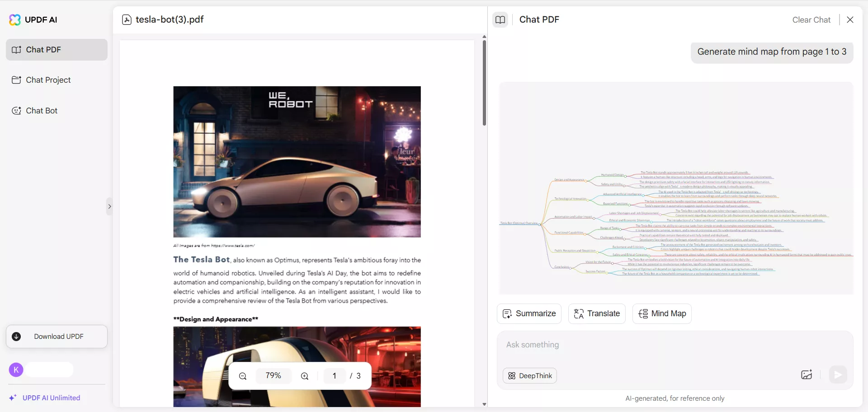
Task: Click the Ask something input box
Action: point(675,345)
